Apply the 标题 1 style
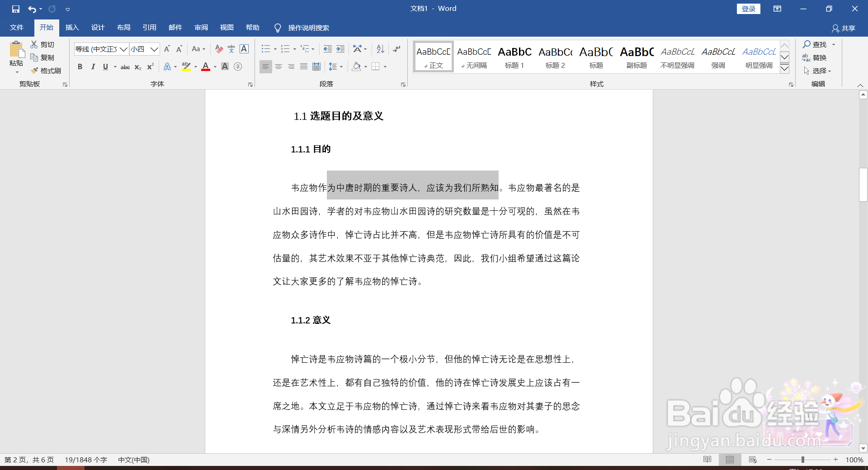 [514, 56]
